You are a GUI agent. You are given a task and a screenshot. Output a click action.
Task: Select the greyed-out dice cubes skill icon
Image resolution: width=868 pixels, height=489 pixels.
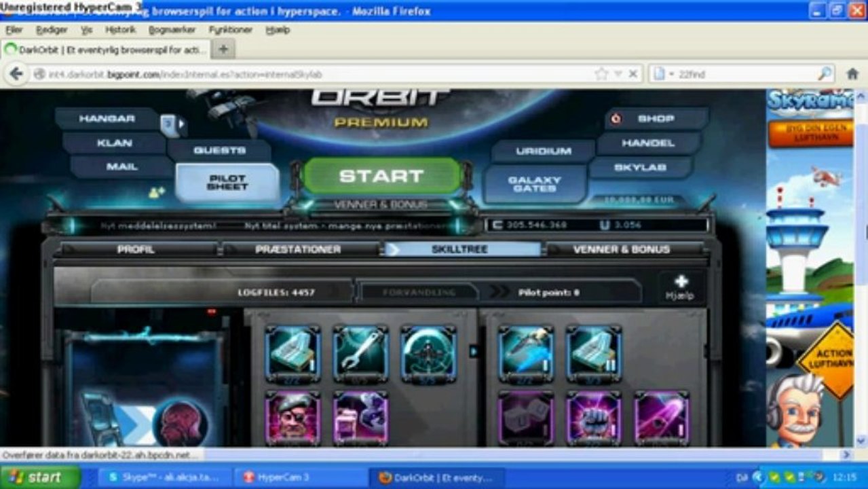pyautogui.click(x=526, y=418)
